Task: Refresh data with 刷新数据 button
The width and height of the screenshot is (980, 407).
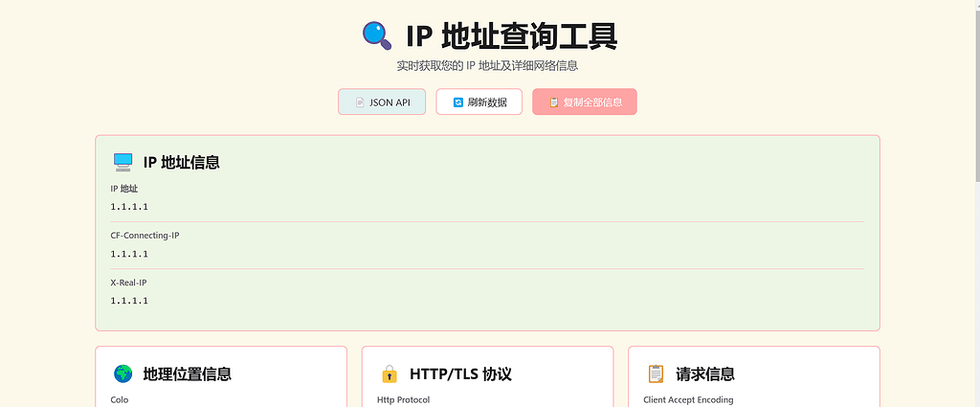Action: [x=479, y=102]
